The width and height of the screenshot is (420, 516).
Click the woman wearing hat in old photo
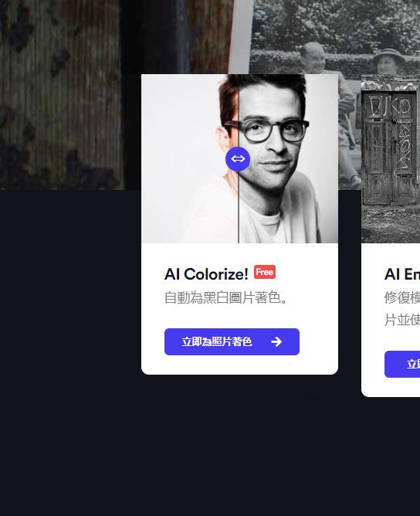[x=388, y=63]
